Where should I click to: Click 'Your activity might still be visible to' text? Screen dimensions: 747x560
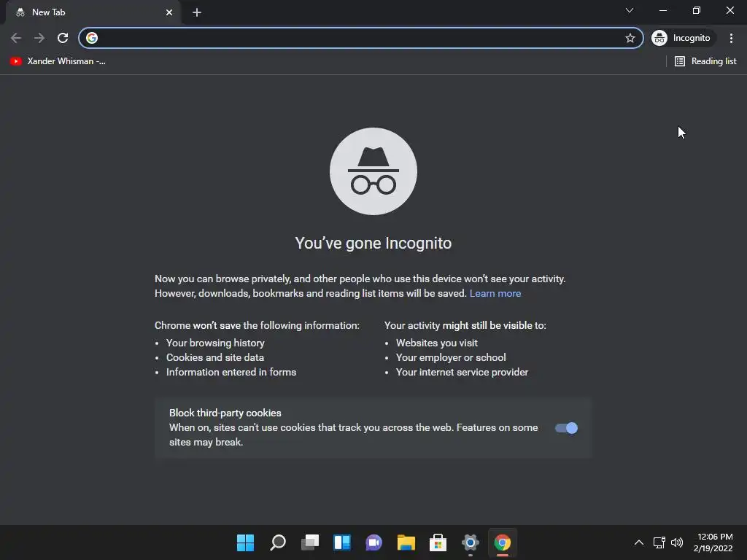[x=465, y=326]
